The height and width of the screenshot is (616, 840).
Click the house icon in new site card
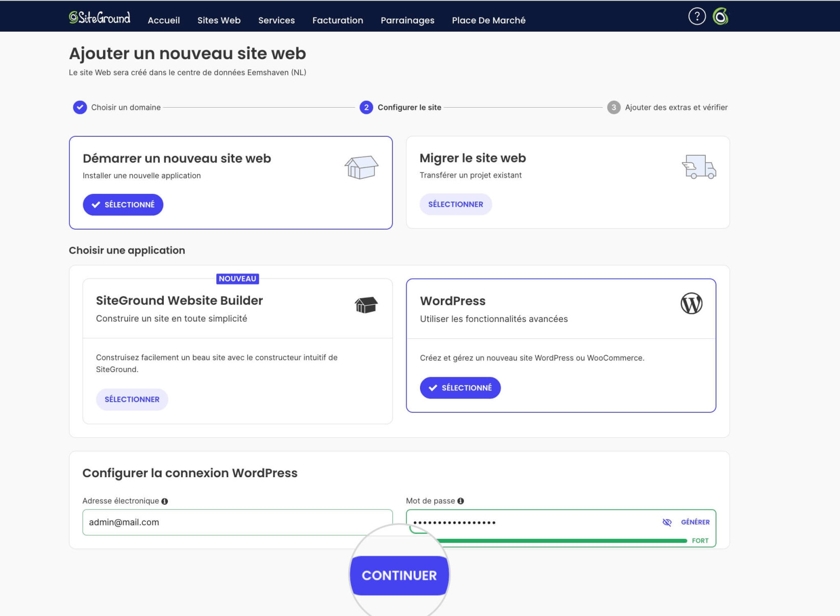tap(361, 167)
